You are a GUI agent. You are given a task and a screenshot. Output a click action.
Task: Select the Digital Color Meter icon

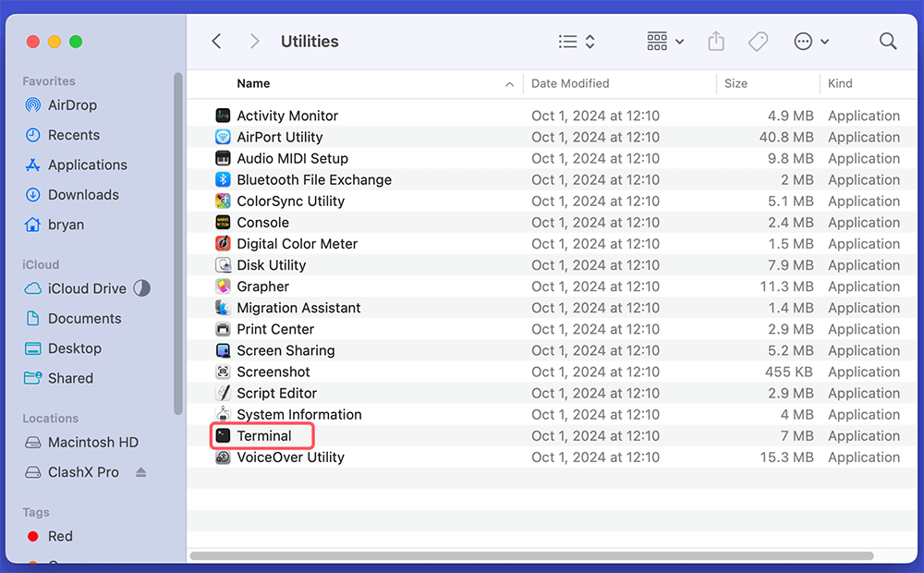tap(223, 244)
